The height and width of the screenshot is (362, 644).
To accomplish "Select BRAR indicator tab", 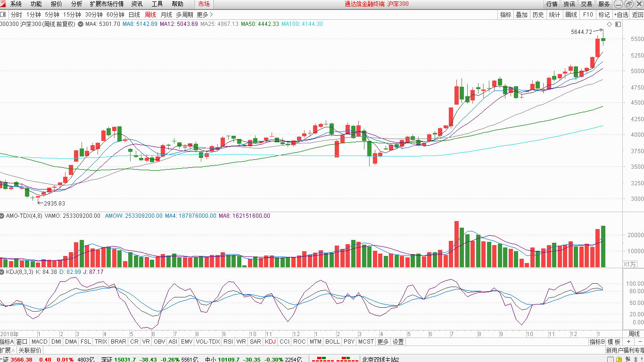I will pyautogui.click(x=118, y=342).
